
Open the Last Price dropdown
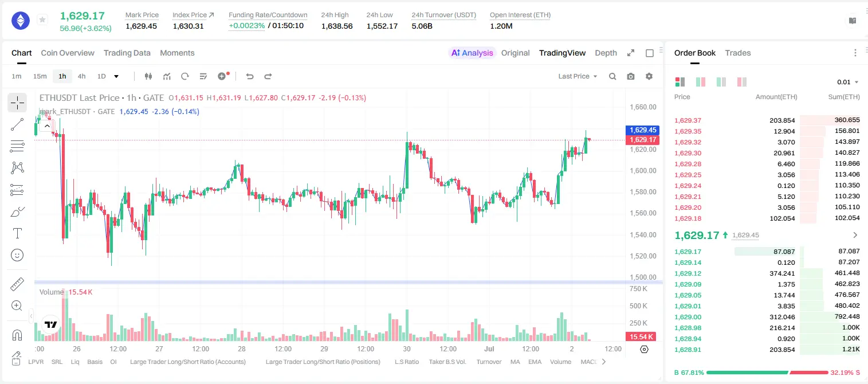578,76
